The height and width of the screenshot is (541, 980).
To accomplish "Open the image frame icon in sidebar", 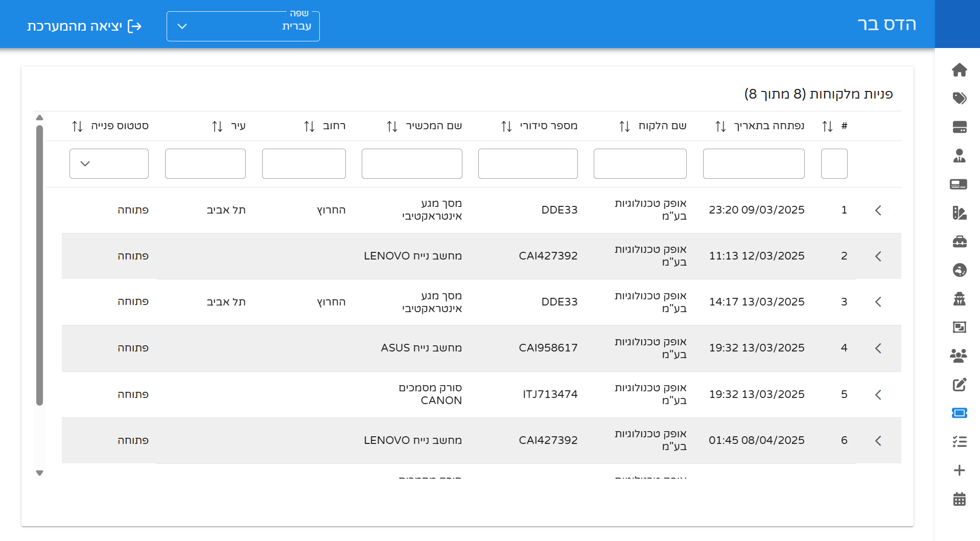I will pyautogui.click(x=959, y=327).
